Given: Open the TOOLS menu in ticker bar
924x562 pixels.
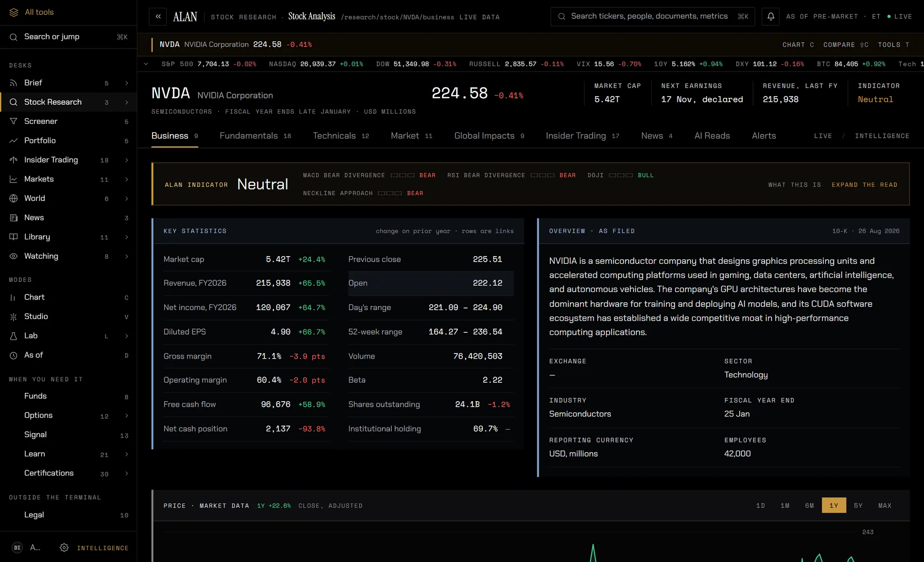Looking at the screenshot, I should pos(894,45).
